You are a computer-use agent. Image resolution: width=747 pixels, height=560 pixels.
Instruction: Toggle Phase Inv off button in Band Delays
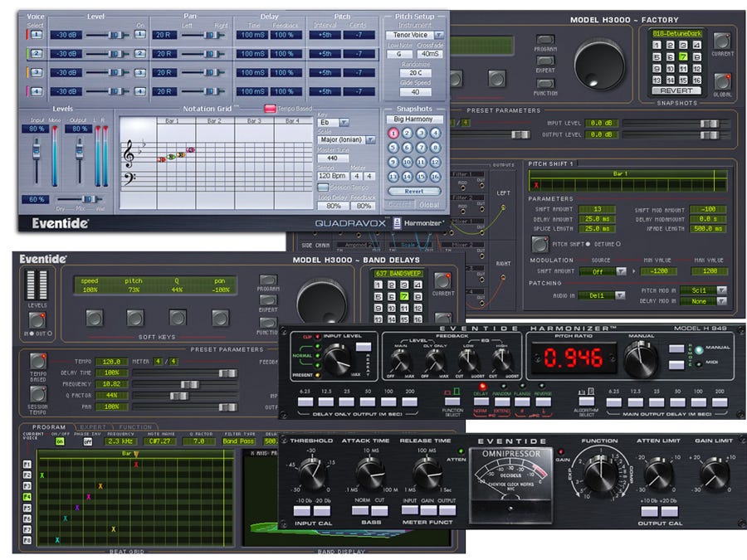point(87,441)
